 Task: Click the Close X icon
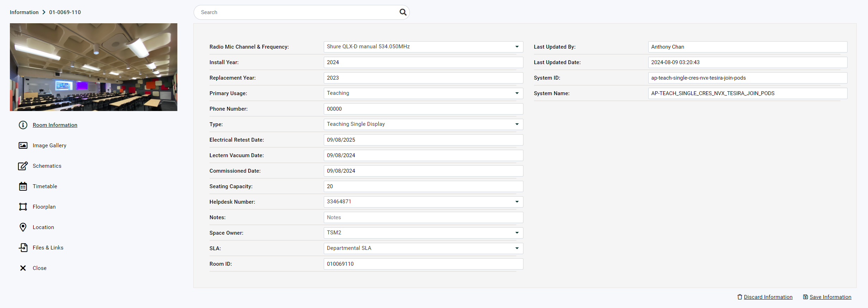point(23,268)
